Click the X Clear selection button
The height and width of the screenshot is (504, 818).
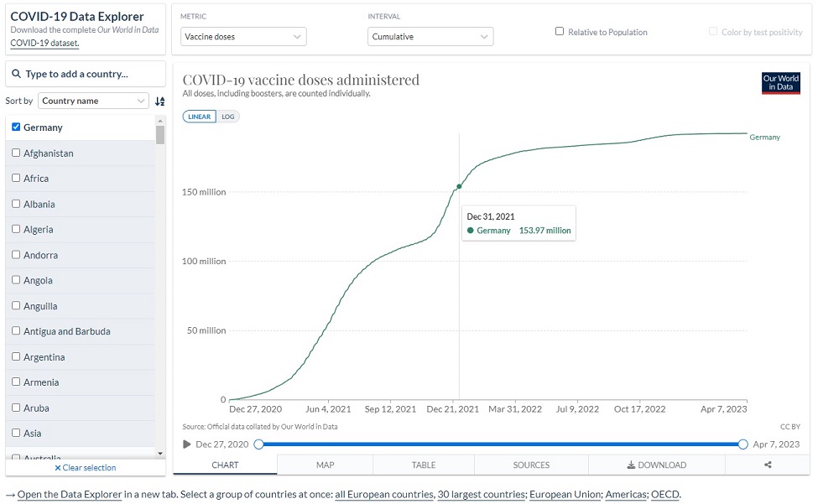[x=86, y=468]
